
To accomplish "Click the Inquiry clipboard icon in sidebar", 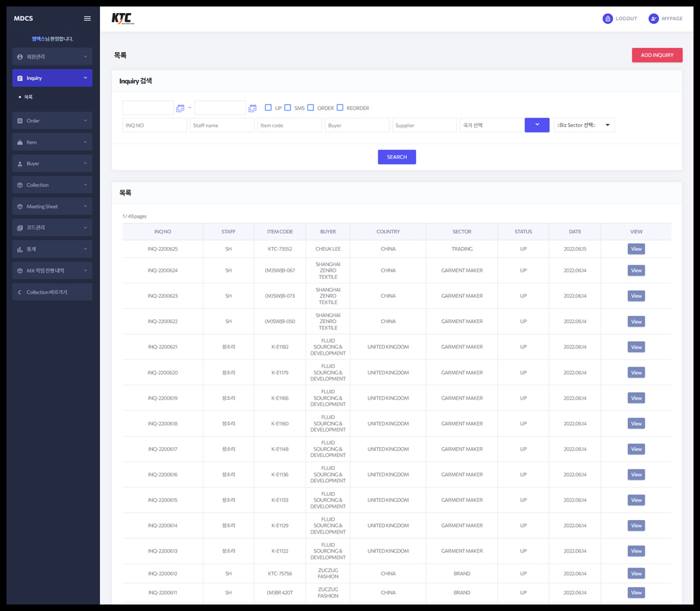I will [19, 78].
